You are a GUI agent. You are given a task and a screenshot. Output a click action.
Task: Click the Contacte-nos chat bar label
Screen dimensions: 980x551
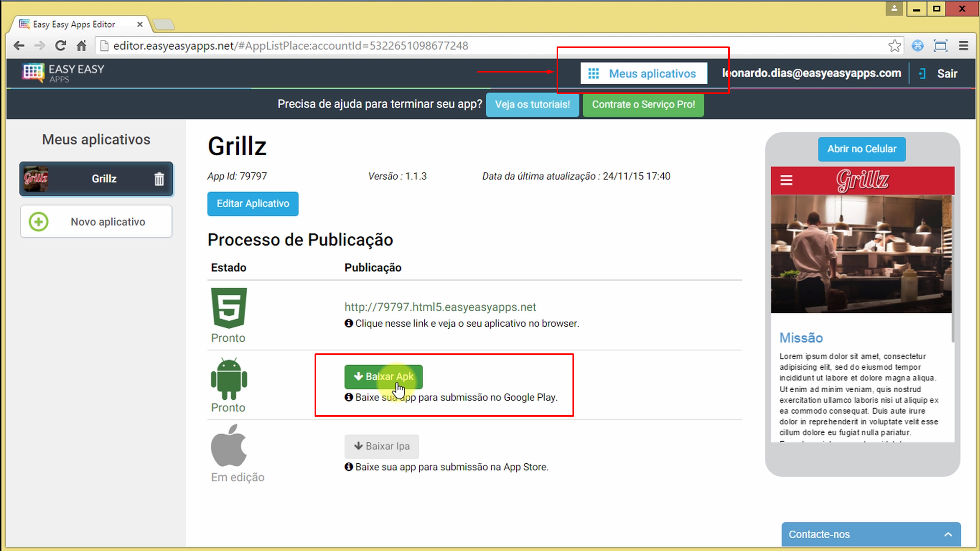tap(819, 534)
